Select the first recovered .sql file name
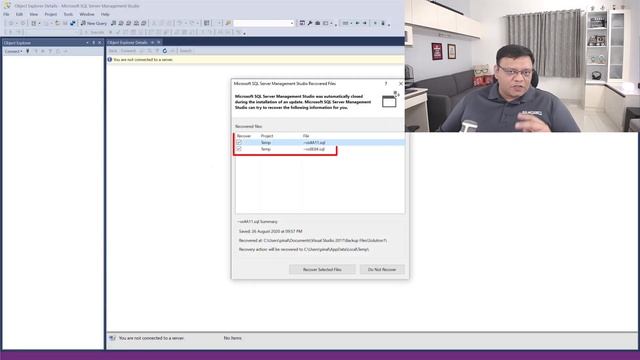The image size is (640, 360). [314, 142]
